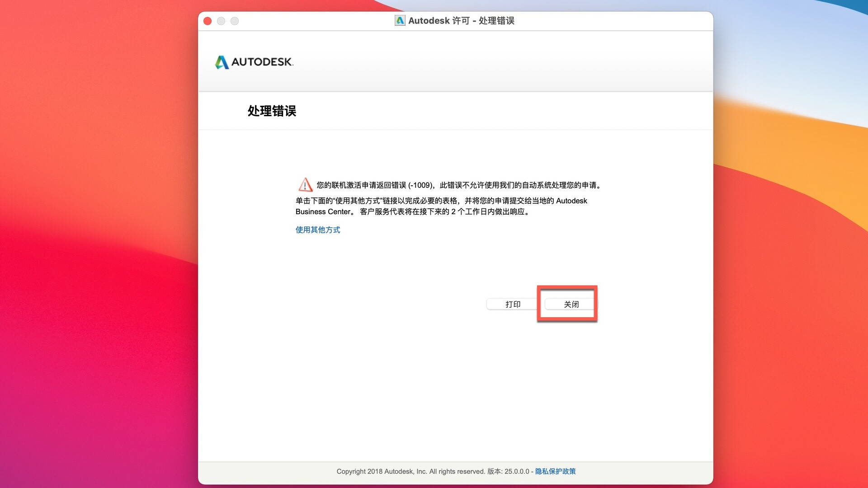Close the window with the red button
Screen dimensions: 868x488
tap(208, 21)
